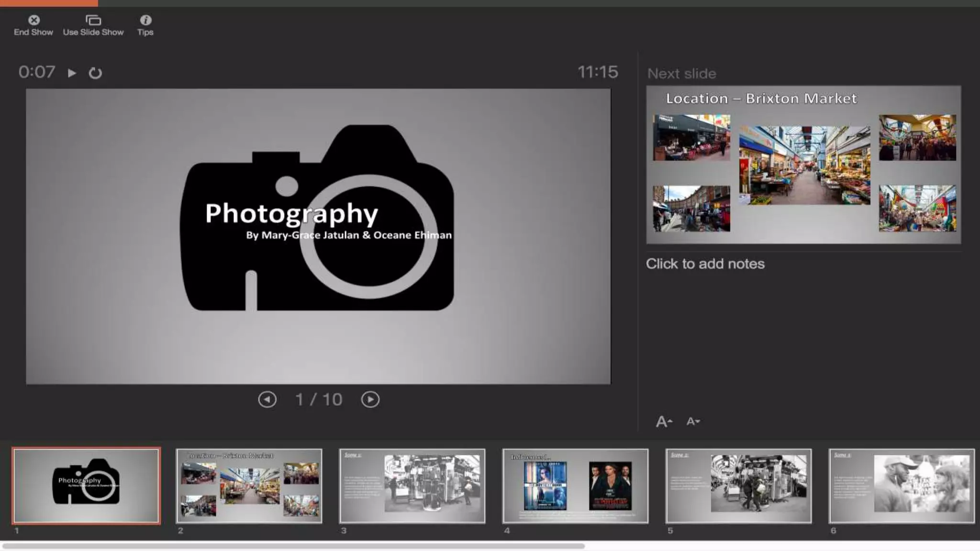The height and width of the screenshot is (551, 980).
Task: Click the Next slide preview image
Action: point(803,165)
